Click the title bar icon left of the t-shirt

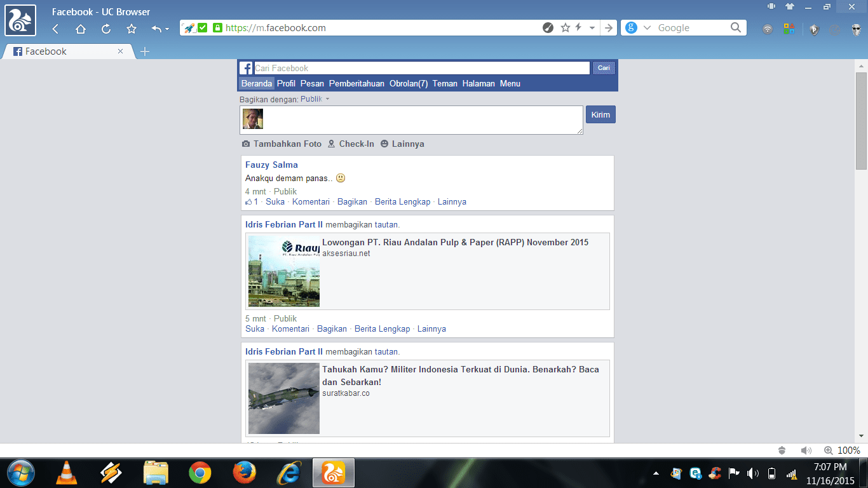(x=771, y=6)
